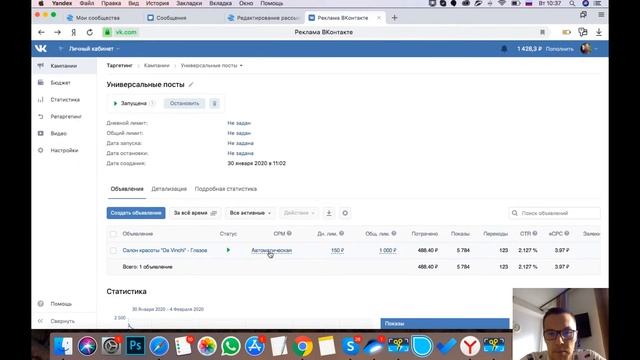Select the Объявления tab
This screenshot has width=640, height=360.
127,189
